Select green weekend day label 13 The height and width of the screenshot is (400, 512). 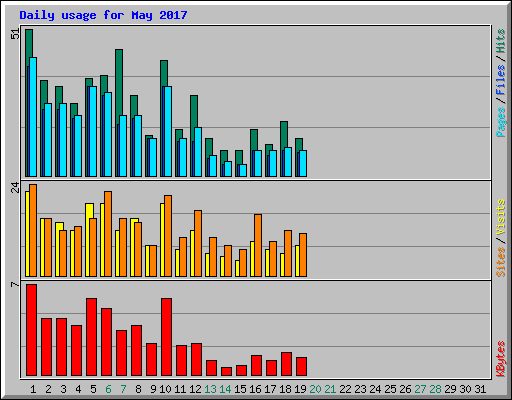[x=210, y=389]
